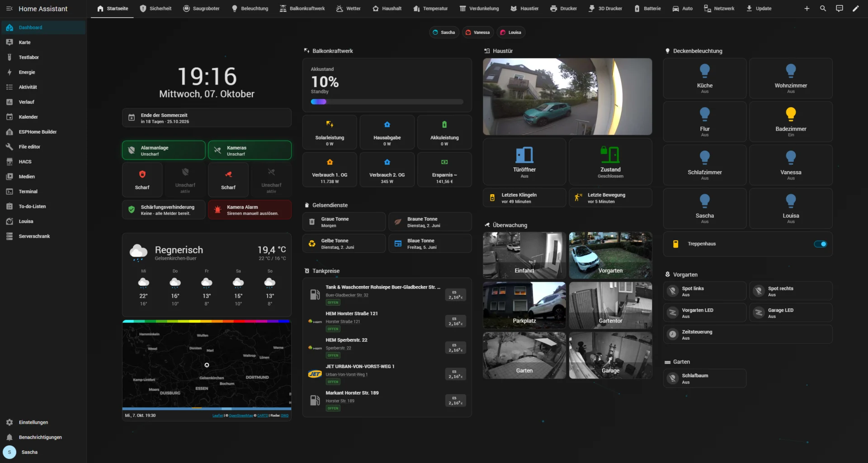This screenshot has width=868, height=463.
Task: Open the 3D Drucker tab
Action: (x=605, y=9)
